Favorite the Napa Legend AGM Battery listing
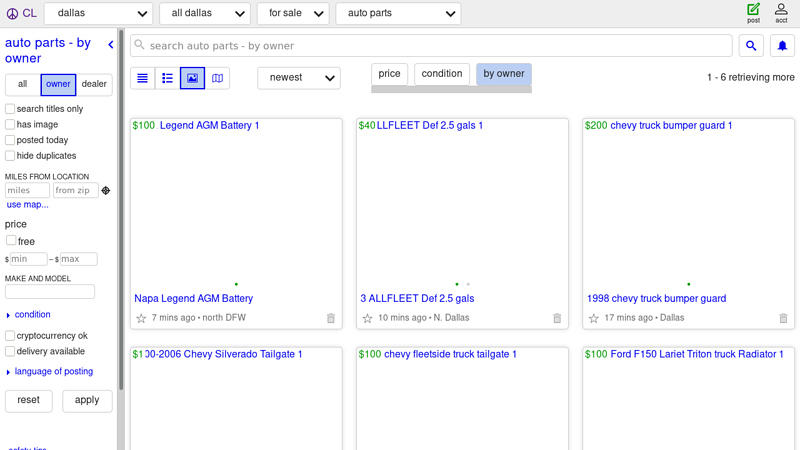 pos(141,318)
